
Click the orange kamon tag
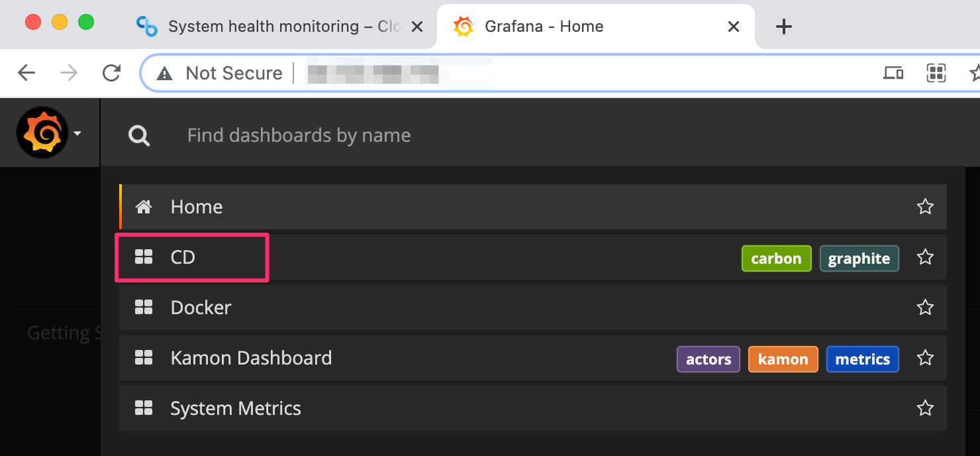[783, 359]
